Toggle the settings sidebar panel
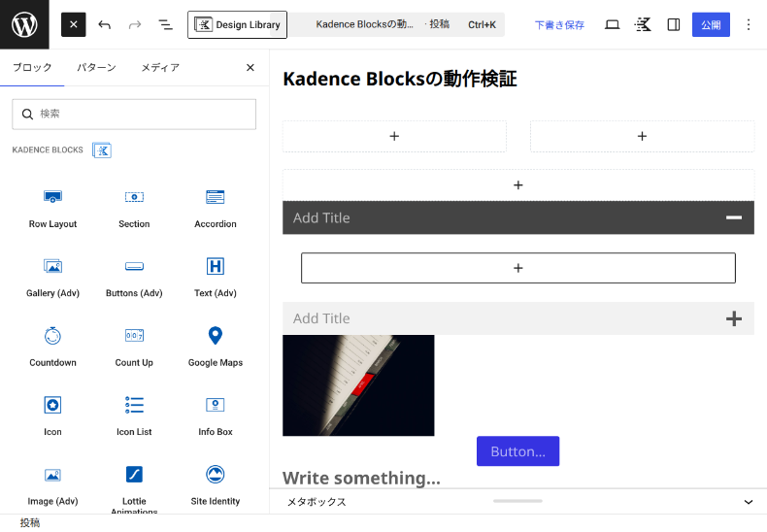Viewport: 767px width, 532px height. point(674,24)
